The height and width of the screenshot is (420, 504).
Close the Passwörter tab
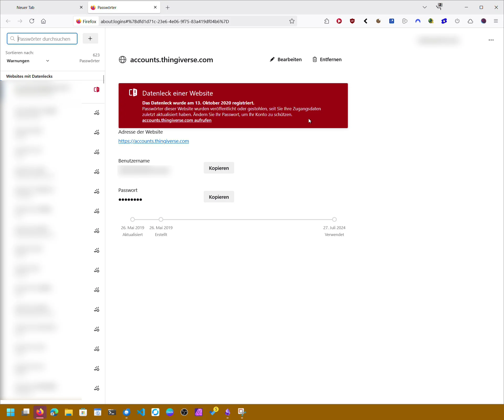coord(155,8)
